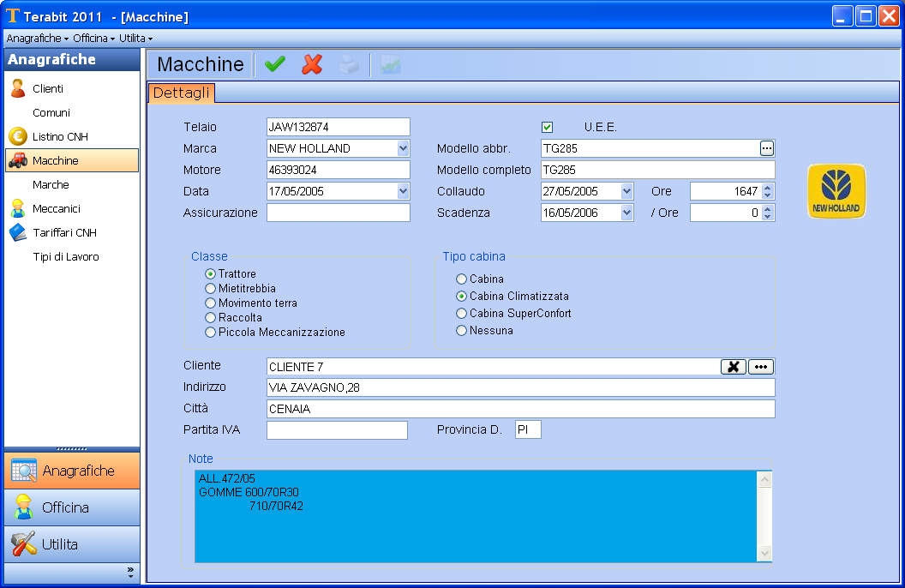Screen dimensions: 905x588
Task: Open Tipi di Lavoro in the sidebar
Action: pyautogui.click(x=66, y=257)
